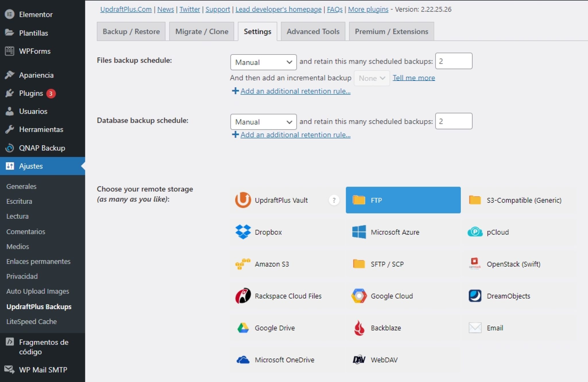Select SFTP / SCP storage method

coord(387,264)
